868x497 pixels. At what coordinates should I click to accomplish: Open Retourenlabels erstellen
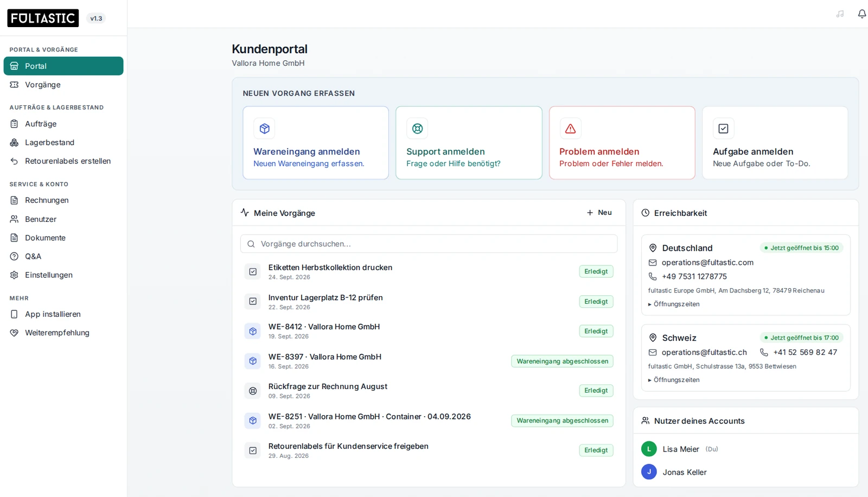coord(63,161)
